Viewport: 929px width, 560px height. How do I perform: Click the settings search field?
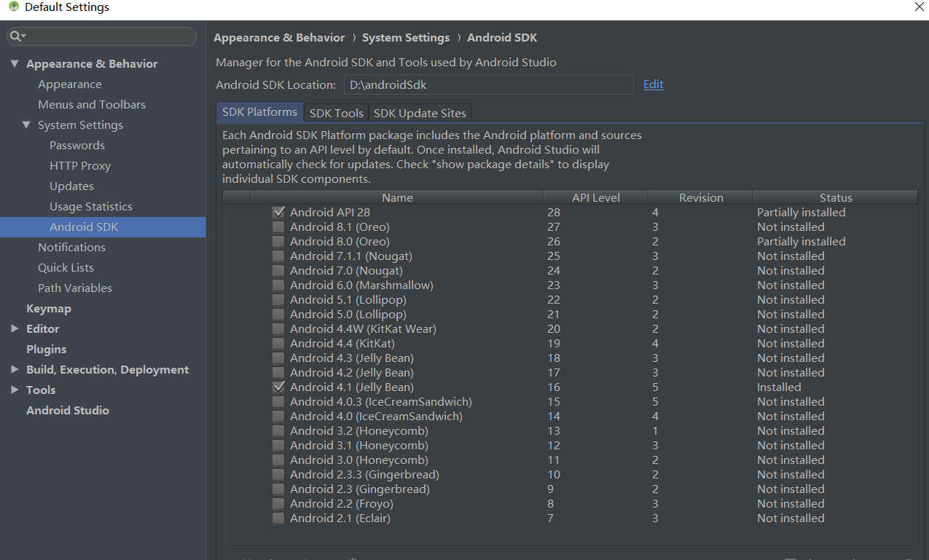point(102,36)
